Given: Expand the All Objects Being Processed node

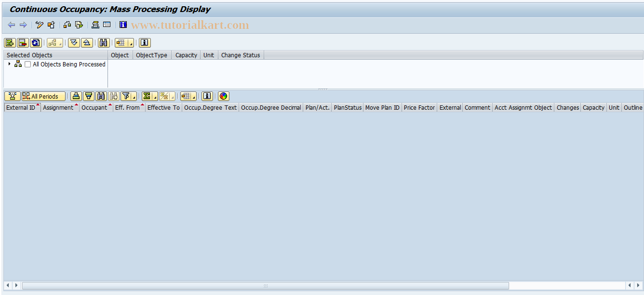Looking at the screenshot, I should tap(9, 64).
